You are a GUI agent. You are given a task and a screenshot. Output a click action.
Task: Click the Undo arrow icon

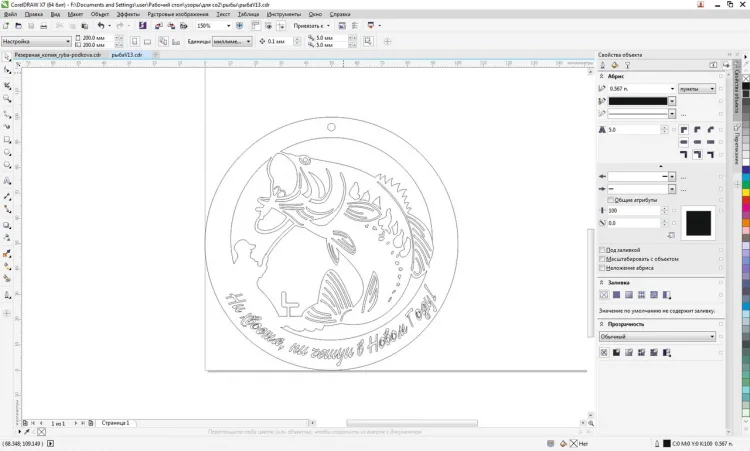click(101, 26)
